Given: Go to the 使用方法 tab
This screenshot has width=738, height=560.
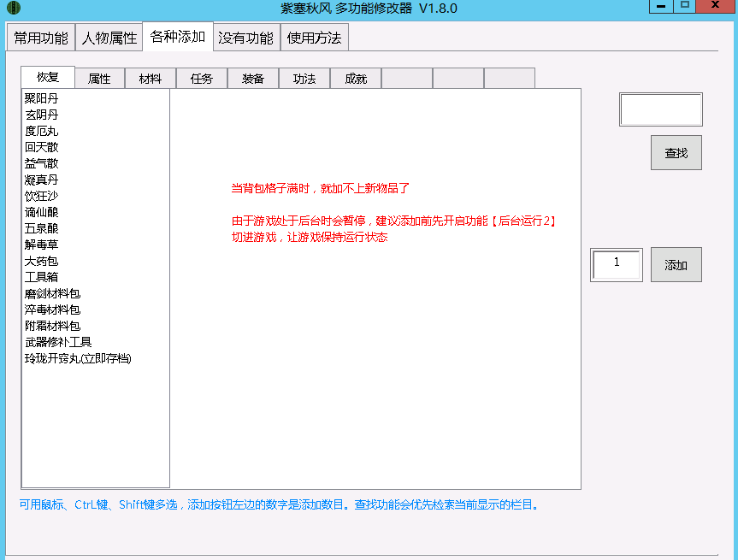Looking at the screenshot, I should [x=314, y=37].
